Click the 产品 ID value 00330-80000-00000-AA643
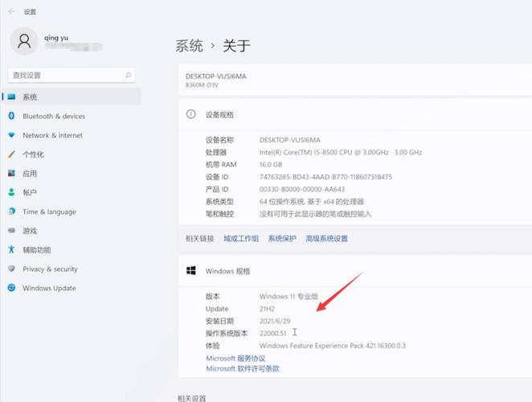This screenshot has height=402, width=532. point(302,189)
